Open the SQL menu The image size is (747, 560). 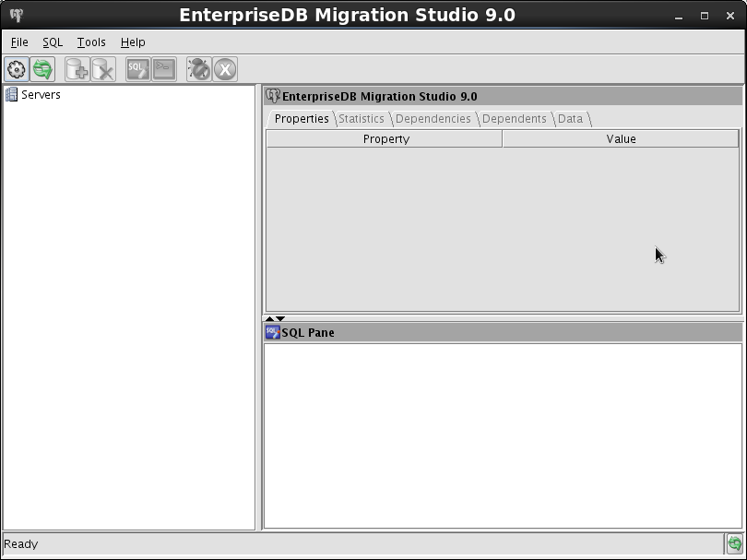pos(53,42)
